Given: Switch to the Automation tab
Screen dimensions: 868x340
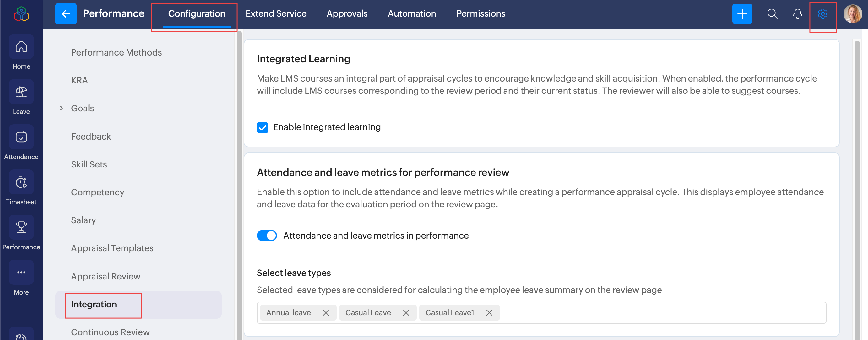Looking at the screenshot, I should [412, 14].
